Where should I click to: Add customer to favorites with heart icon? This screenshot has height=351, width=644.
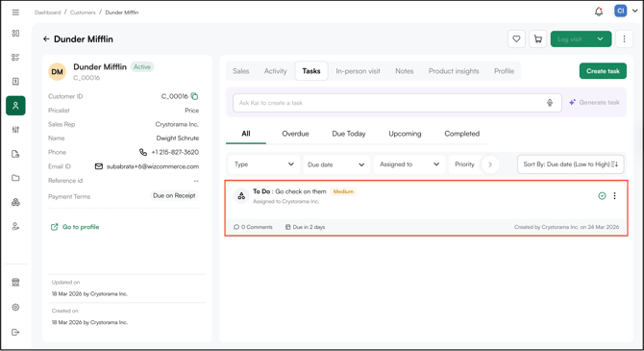tap(516, 39)
